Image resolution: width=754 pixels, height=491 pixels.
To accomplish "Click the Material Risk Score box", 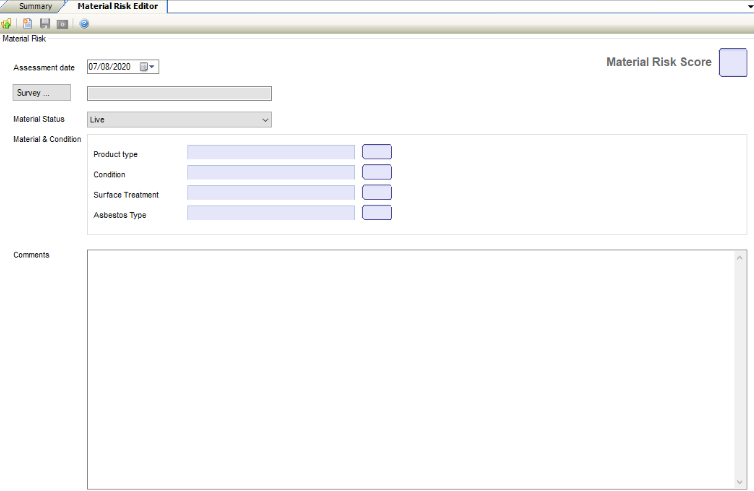I will tap(733, 62).
